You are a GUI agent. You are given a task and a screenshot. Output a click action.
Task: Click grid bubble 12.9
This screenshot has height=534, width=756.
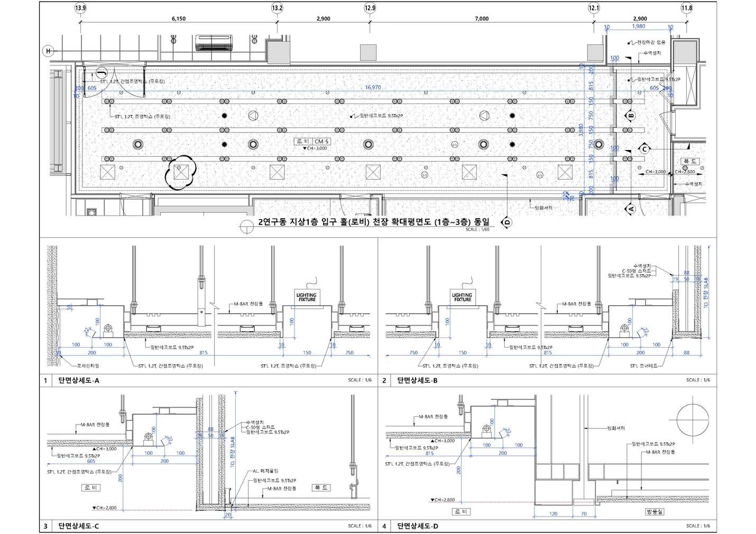coord(370,8)
